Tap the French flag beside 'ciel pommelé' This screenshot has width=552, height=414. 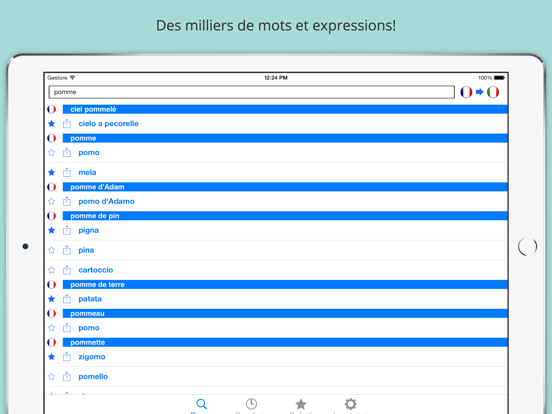tap(51, 109)
